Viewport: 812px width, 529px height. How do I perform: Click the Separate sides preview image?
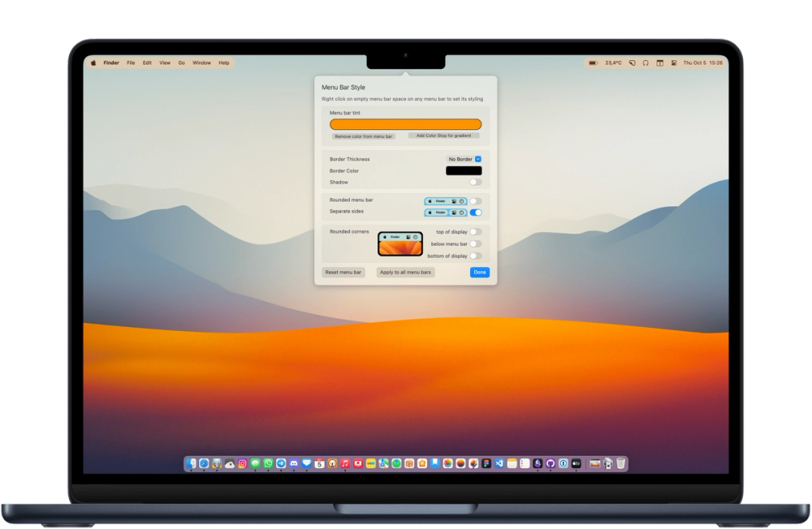(x=445, y=213)
